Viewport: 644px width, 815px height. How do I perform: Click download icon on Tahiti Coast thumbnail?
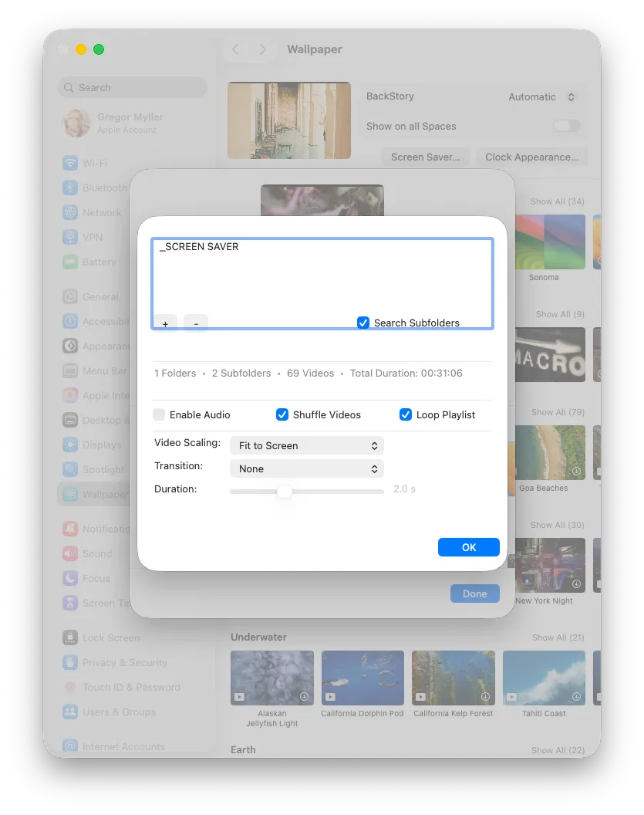576,696
